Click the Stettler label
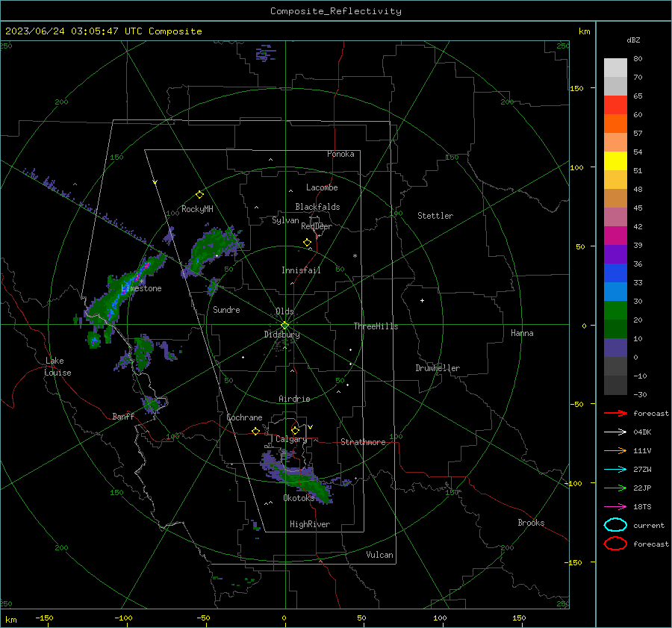Image resolution: width=672 pixels, height=628 pixels. click(x=435, y=216)
